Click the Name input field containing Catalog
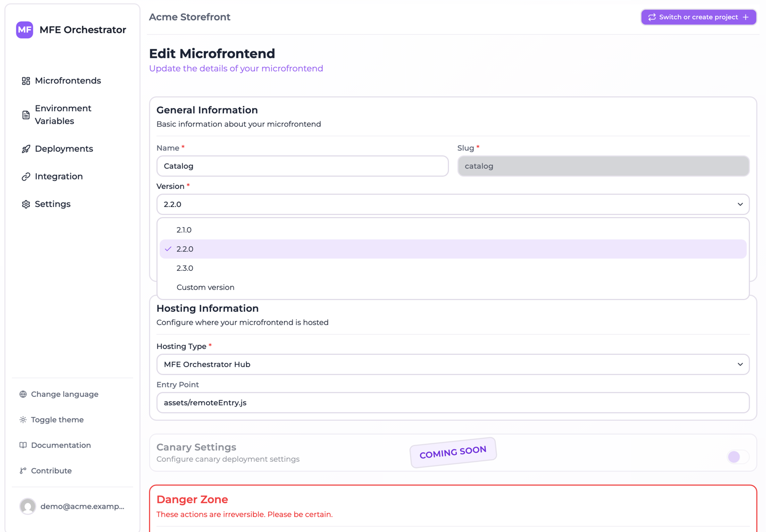The image size is (766, 532). (x=302, y=166)
